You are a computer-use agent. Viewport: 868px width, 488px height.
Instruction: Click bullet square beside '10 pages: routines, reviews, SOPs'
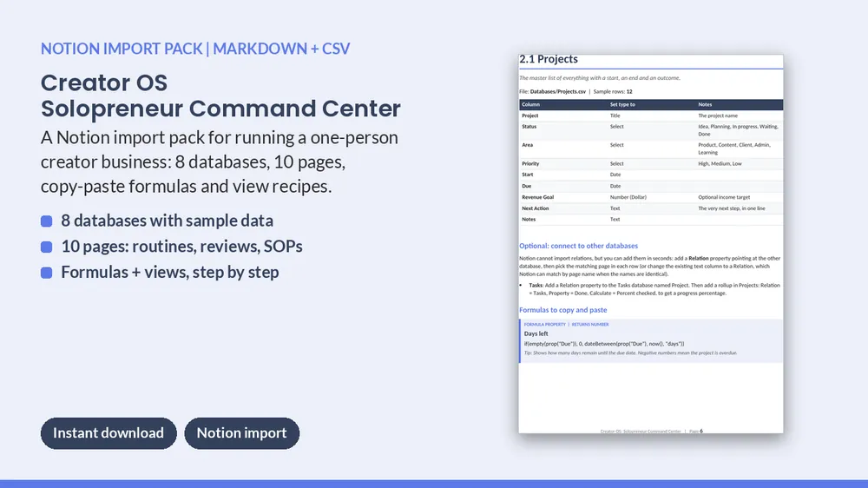click(47, 247)
